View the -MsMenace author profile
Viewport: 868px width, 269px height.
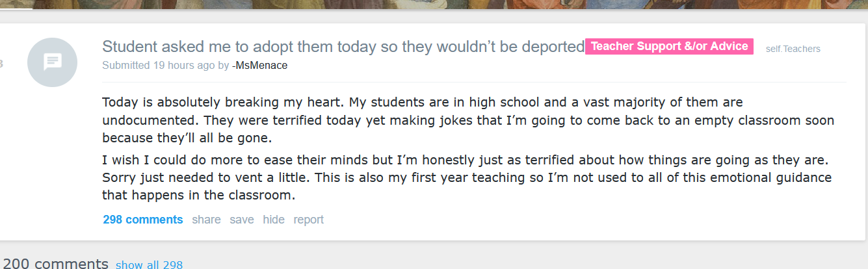tap(259, 66)
